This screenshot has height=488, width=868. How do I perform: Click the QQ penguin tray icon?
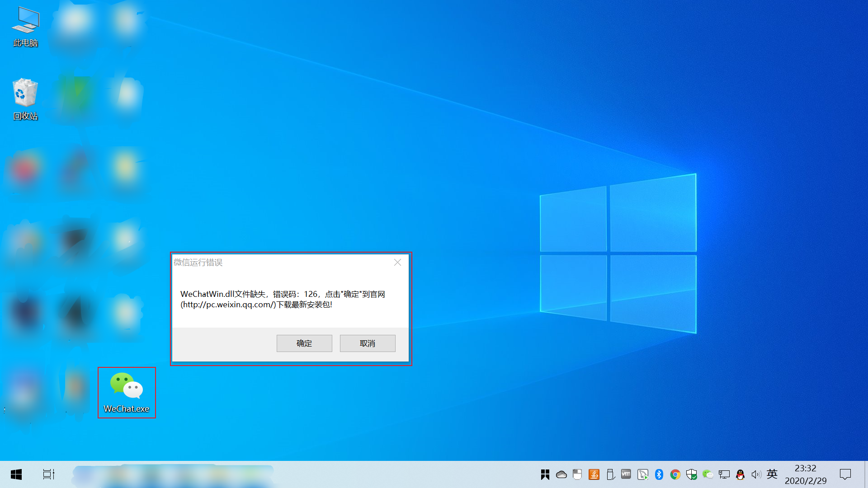pyautogui.click(x=740, y=474)
